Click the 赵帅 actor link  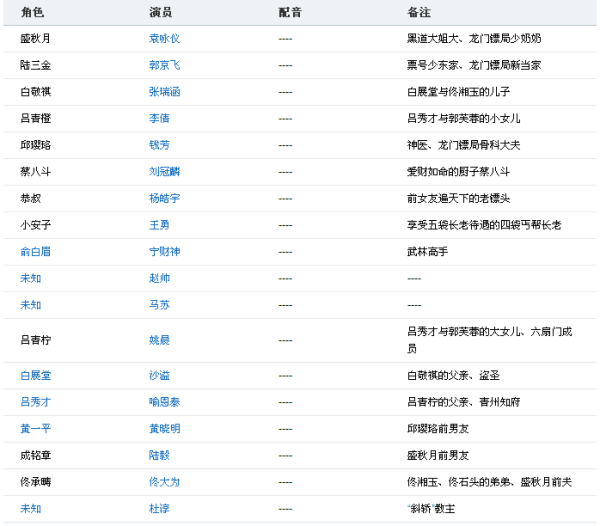coord(159,278)
